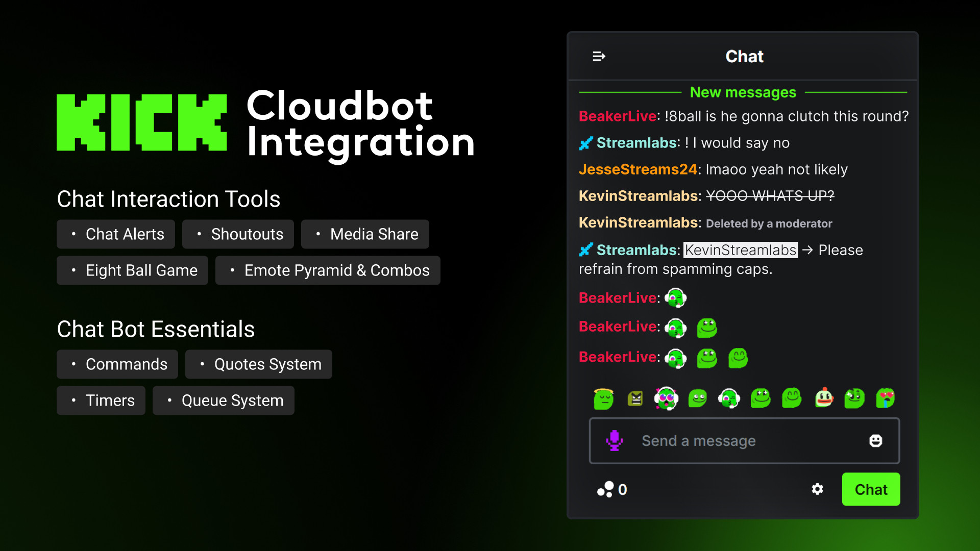Viewport: 980px width, 551px height.
Task: Click the star-eyed emote in BeakerLive's two-emote message
Action: 707,328
